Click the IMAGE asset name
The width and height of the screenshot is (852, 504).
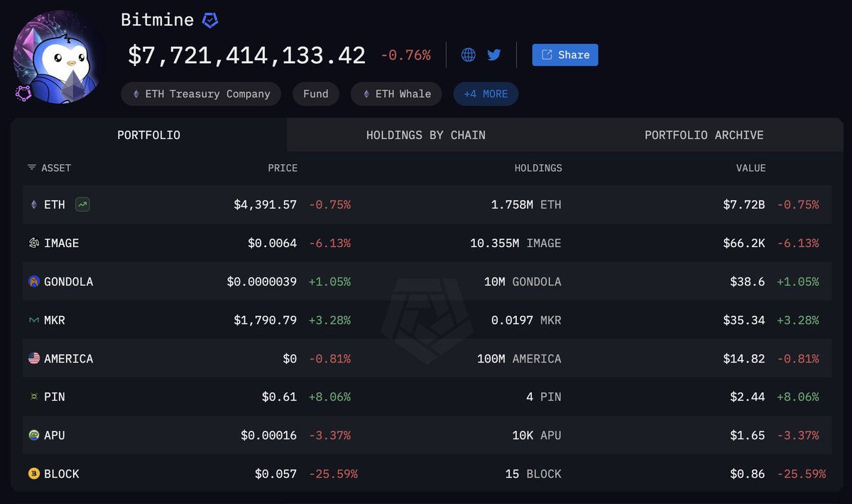pyautogui.click(x=62, y=243)
